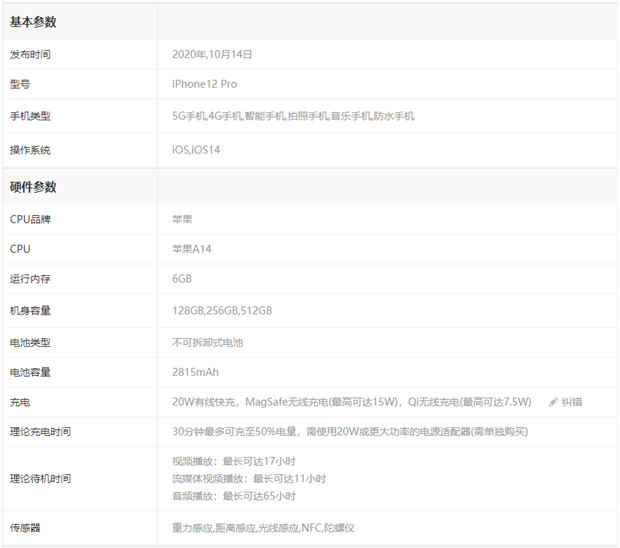The width and height of the screenshot is (620, 548).
Task: Click the phone type list starting with 5G手机
Action: [293, 116]
